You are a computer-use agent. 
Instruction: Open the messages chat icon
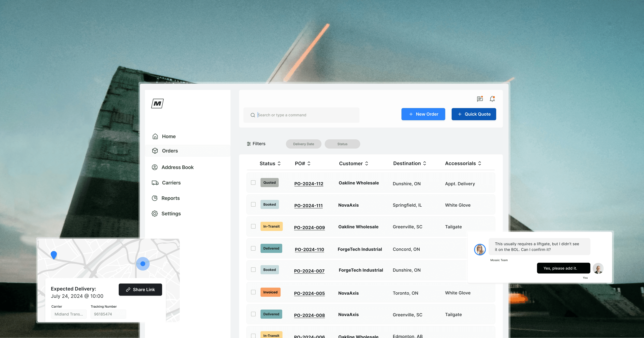(x=480, y=99)
